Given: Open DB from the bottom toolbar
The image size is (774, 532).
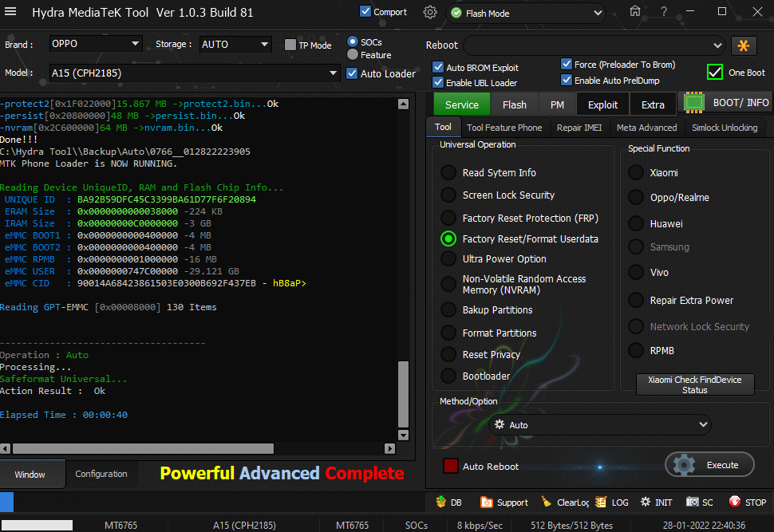Looking at the screenshot, I should (x=448, y=502).
